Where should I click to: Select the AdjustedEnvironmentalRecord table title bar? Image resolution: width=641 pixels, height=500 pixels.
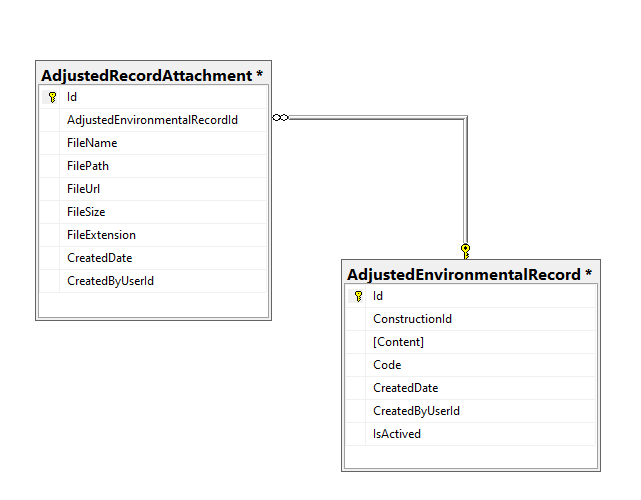(x=470, y=274)
